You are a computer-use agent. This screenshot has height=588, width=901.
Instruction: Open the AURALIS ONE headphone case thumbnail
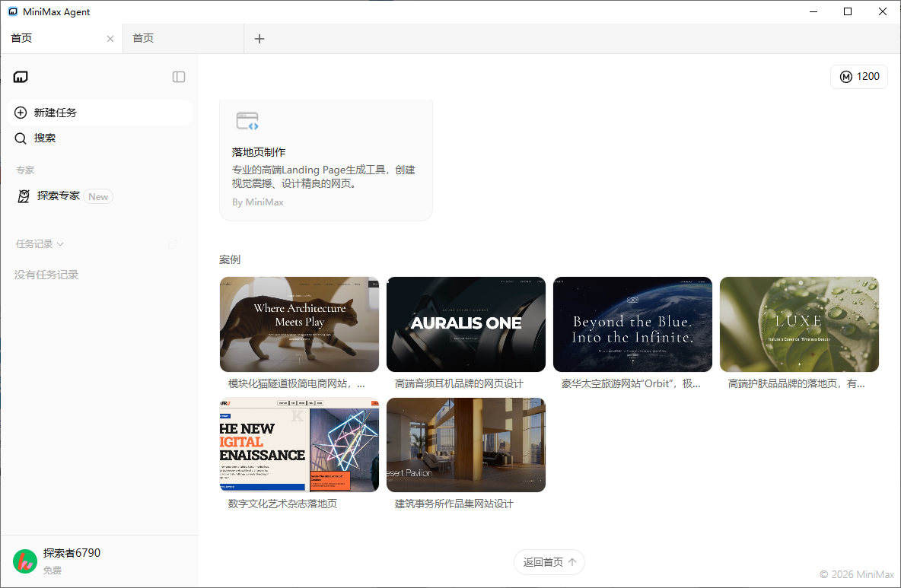[466, 324]
